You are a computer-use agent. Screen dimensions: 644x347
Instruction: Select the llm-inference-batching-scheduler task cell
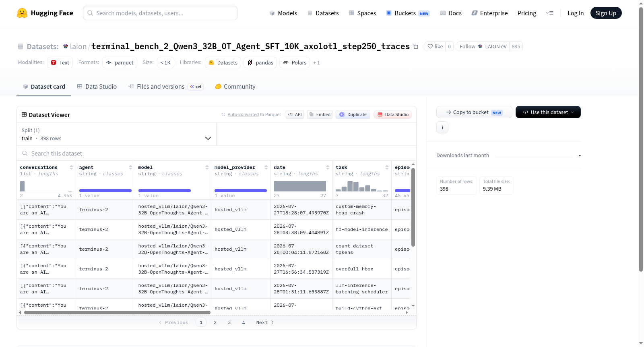362,289
